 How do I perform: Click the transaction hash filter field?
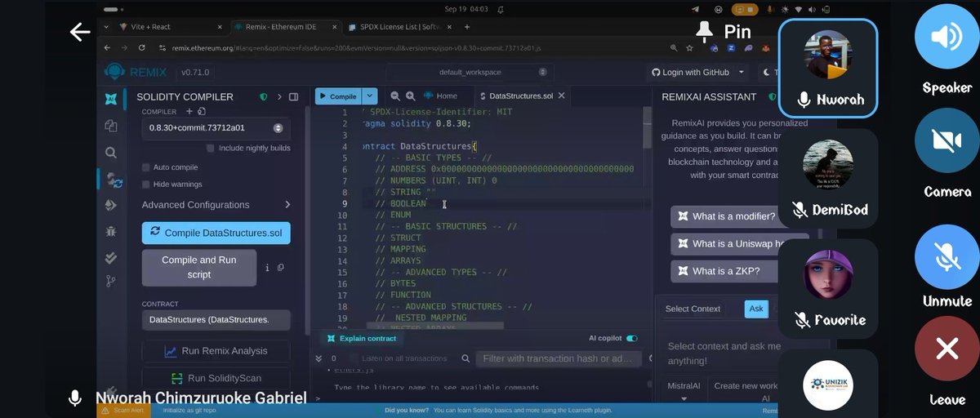tap(559, 358)
